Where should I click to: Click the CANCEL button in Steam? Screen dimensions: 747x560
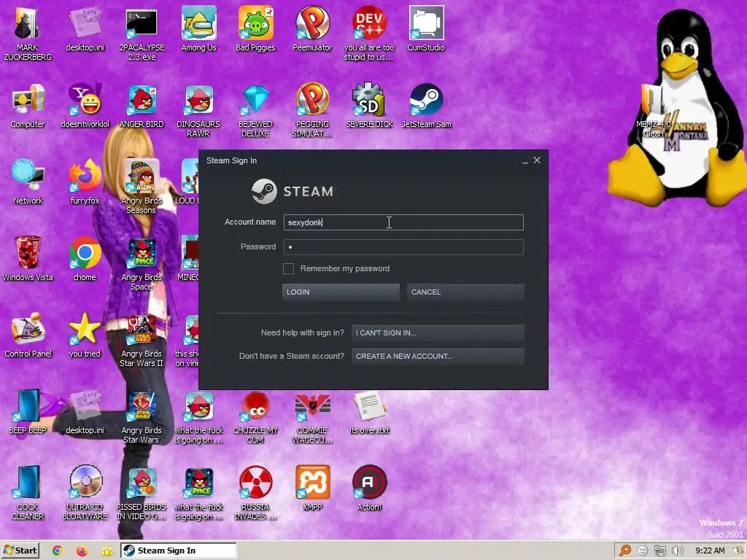pyautogui.click(x=465, y=292)
